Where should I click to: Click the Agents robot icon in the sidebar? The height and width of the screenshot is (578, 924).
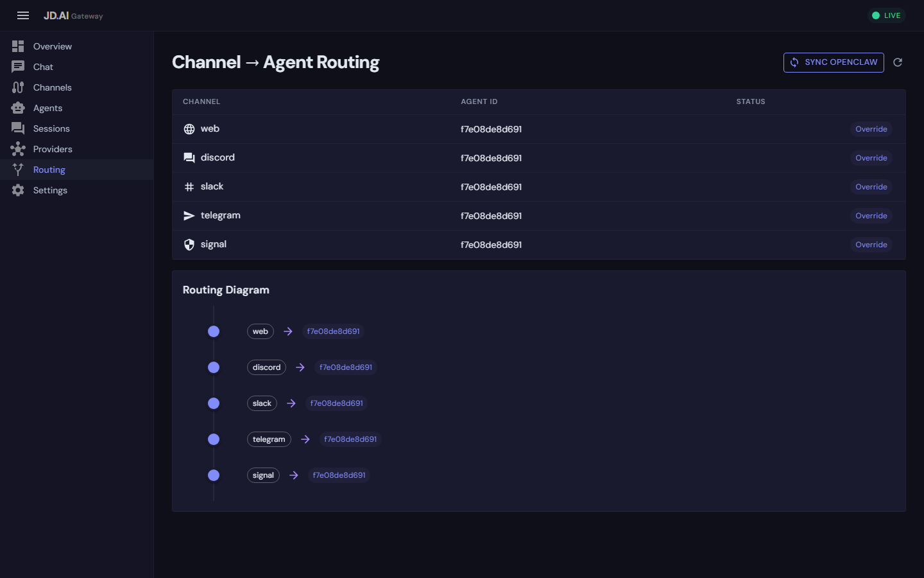[x=18, y=107]
